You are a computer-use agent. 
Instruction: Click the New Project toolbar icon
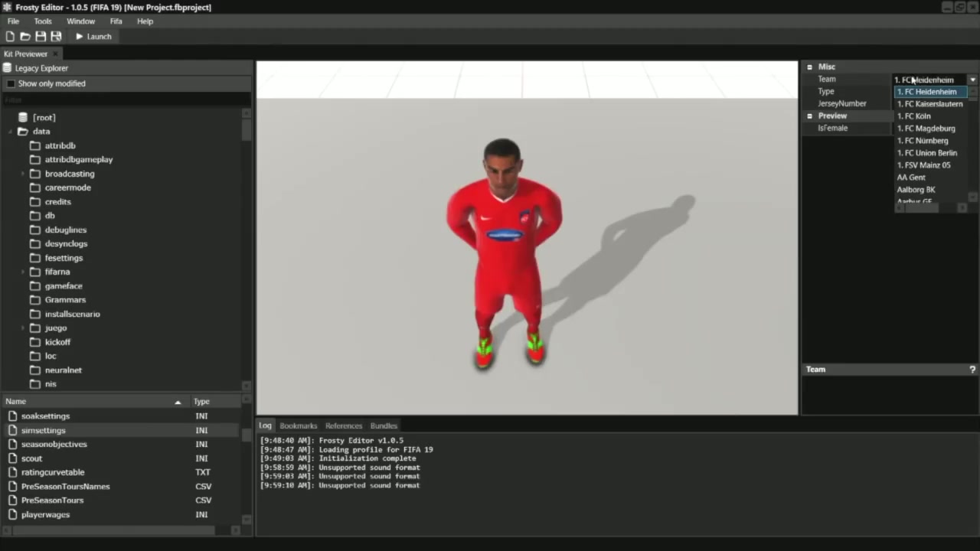tap(10, 37)
